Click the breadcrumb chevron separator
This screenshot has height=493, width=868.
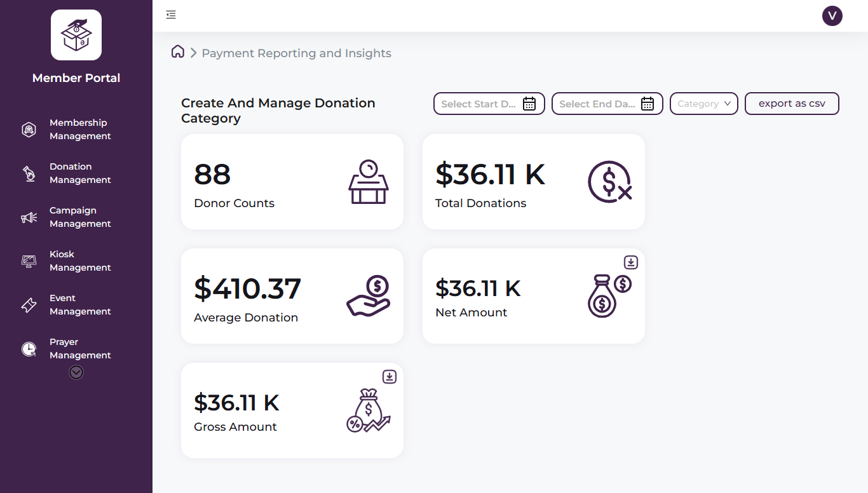193,53
